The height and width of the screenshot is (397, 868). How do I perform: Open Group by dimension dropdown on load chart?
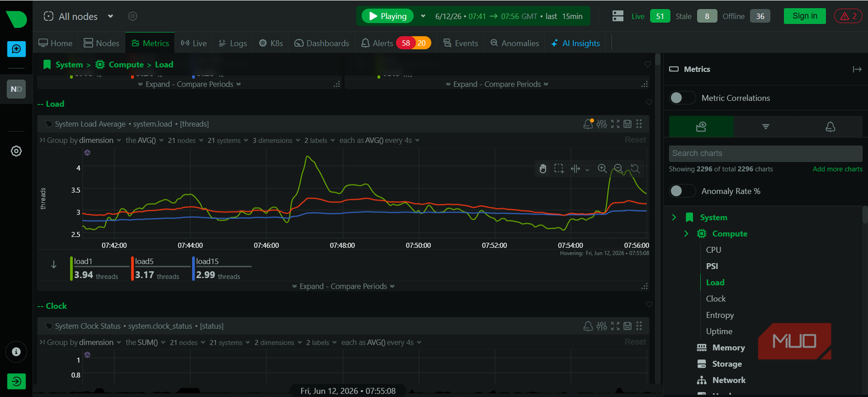click(x=84, y=140)
